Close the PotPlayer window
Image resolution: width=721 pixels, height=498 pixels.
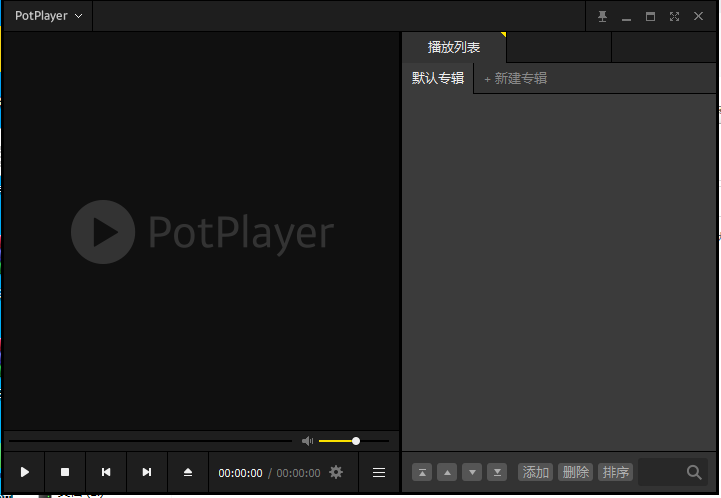(x=698, y=17)
